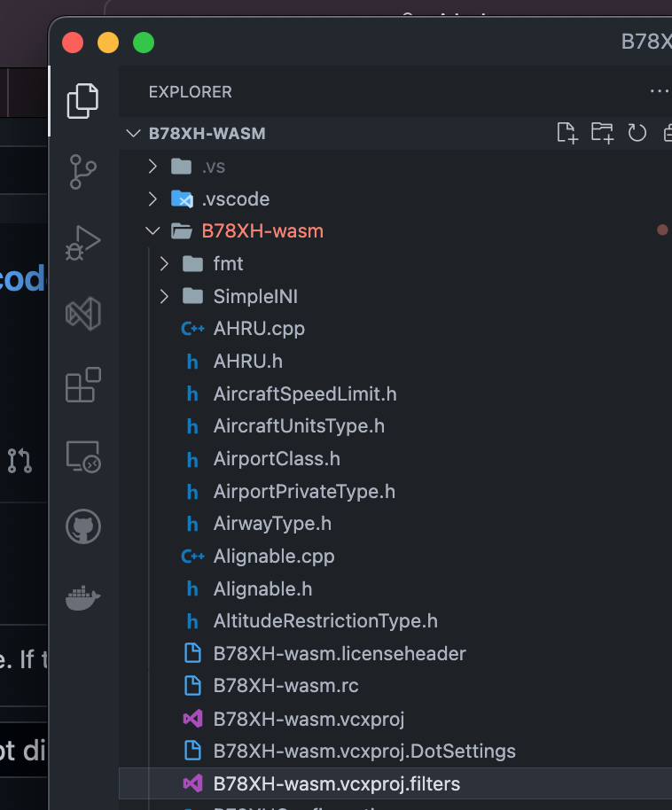
Task: Create a new file in the explorer
Action: coord(567,133)
